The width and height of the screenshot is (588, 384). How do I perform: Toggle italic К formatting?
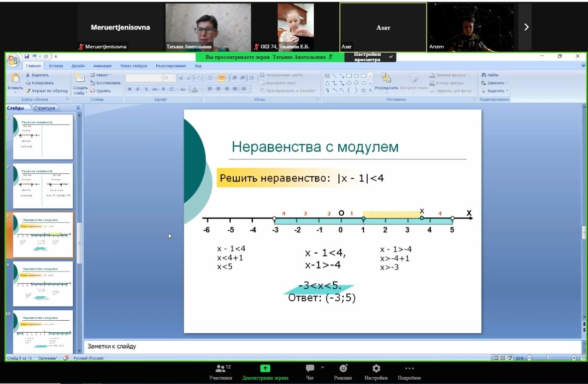click(138, 89)
